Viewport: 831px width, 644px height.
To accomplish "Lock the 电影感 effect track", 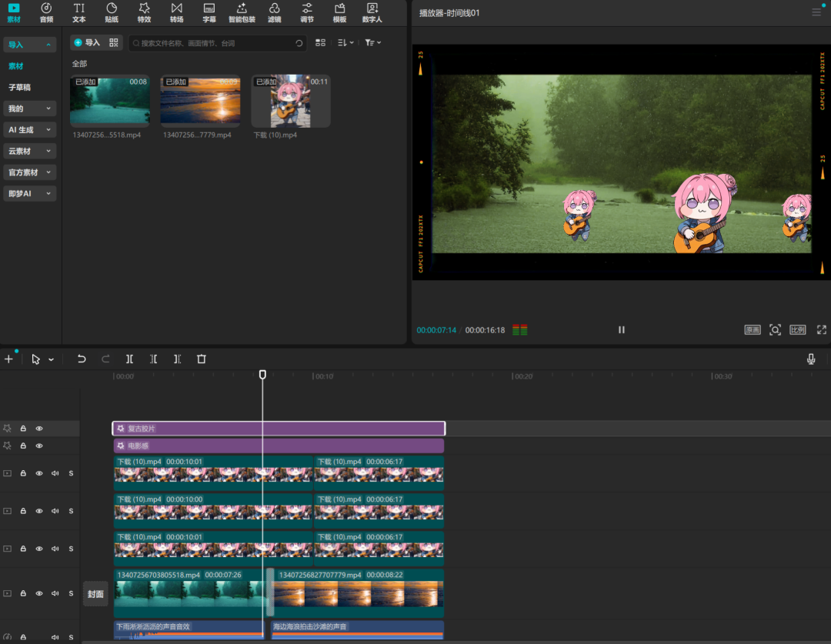I will coord(23,445).
